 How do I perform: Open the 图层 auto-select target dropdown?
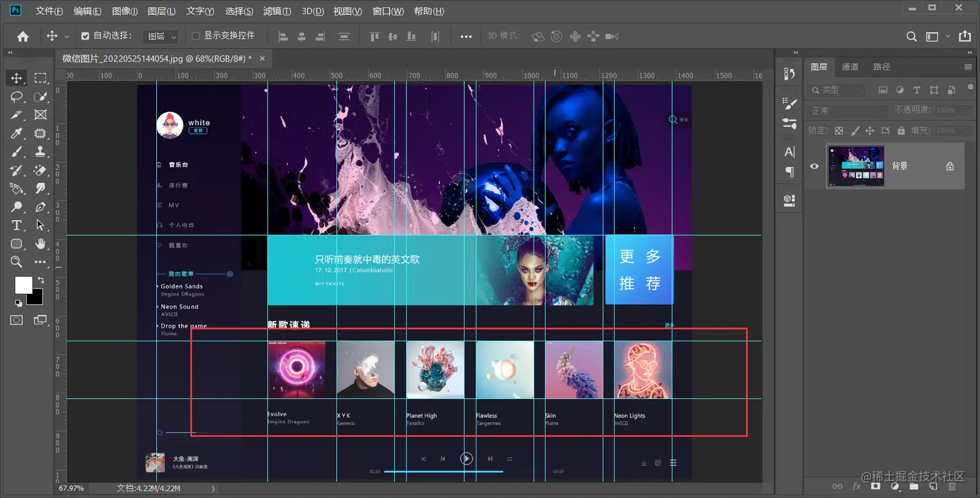(x=162, y=36)
